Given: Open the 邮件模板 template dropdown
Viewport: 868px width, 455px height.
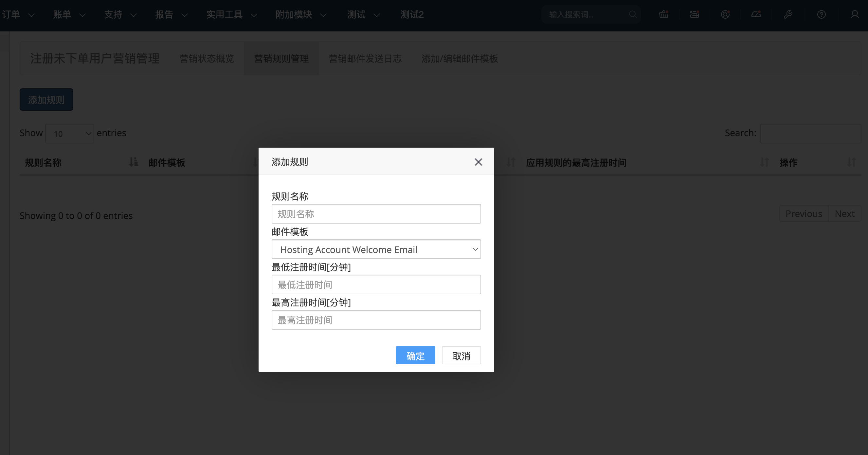Looking at the screenshot, I should coord(376,249).
